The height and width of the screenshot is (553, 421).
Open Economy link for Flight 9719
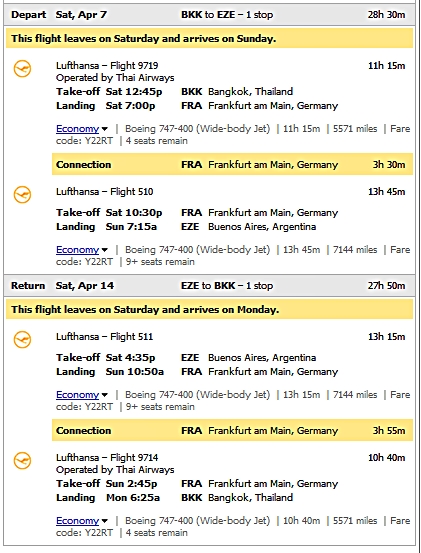tap(77, 129)
